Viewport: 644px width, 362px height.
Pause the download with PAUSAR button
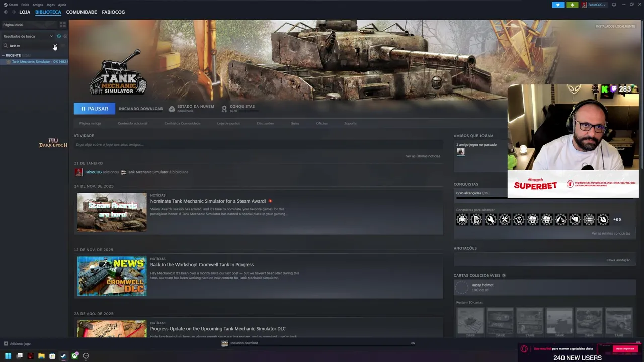(x=95, y=109)
